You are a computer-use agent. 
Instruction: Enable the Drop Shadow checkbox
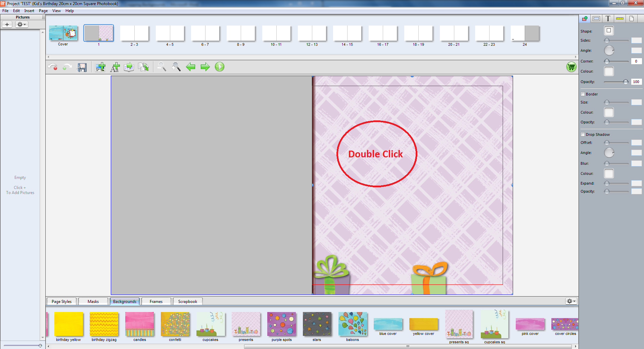(583, 134)
